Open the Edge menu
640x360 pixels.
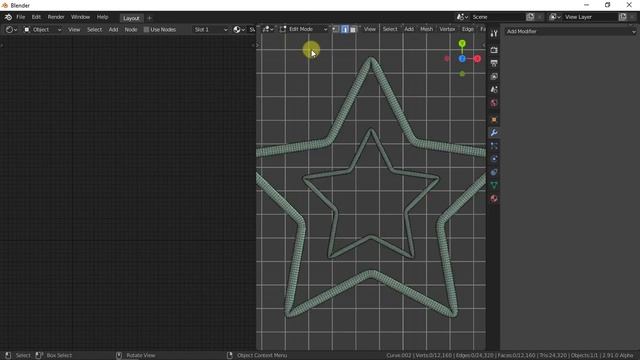coord(468,29)
